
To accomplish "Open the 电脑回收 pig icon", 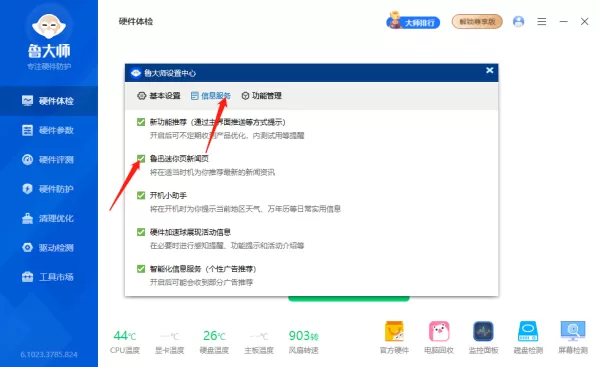I will pyautogui.click(x=439, y=331).
